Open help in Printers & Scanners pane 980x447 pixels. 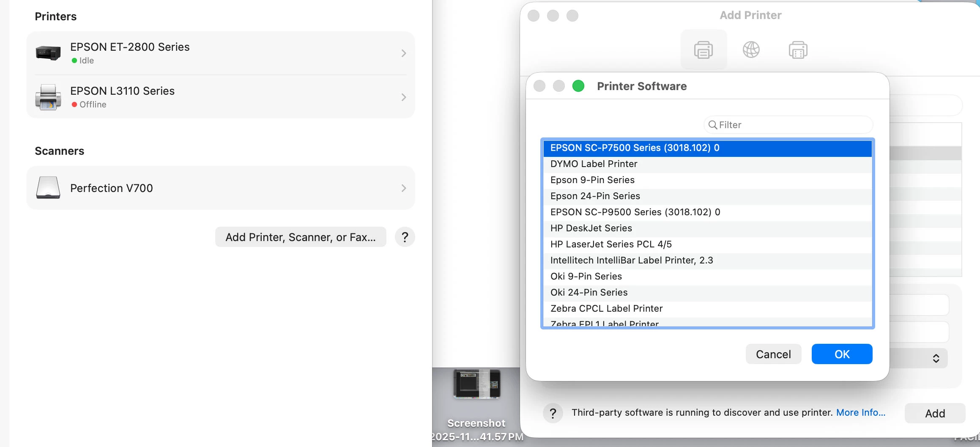coord(405,237)
